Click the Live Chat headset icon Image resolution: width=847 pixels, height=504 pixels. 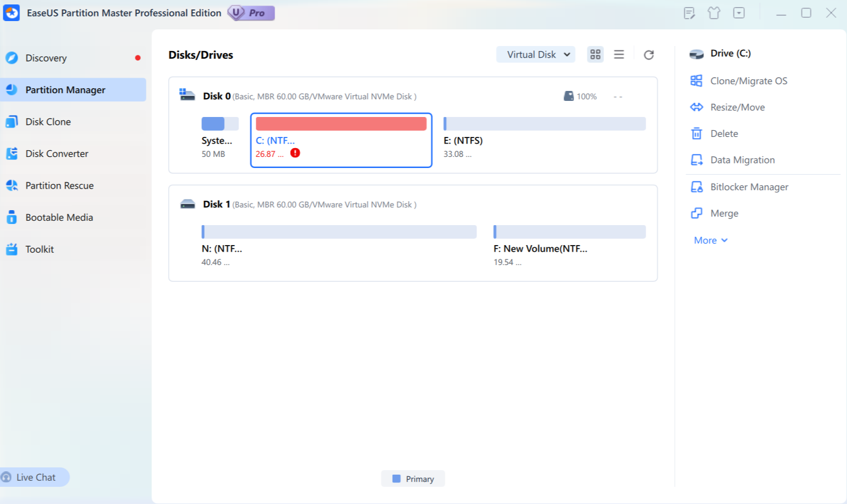pyautogui.click(x=6, y=477)
